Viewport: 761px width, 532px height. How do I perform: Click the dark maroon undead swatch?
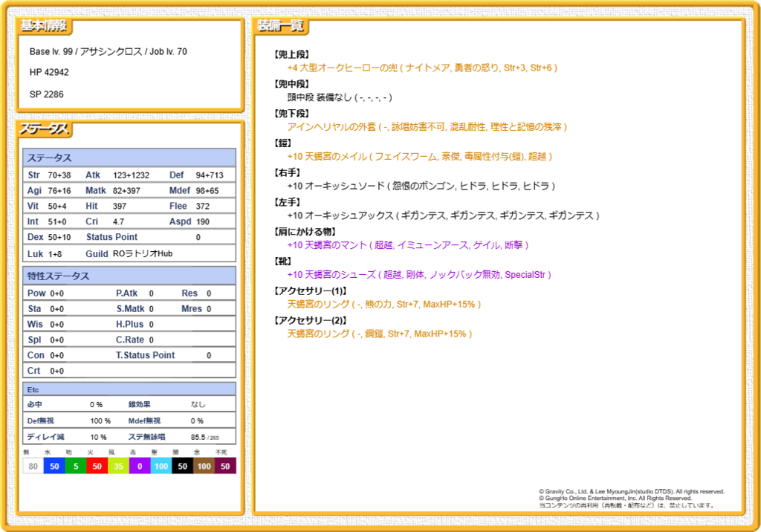(225, 466)
